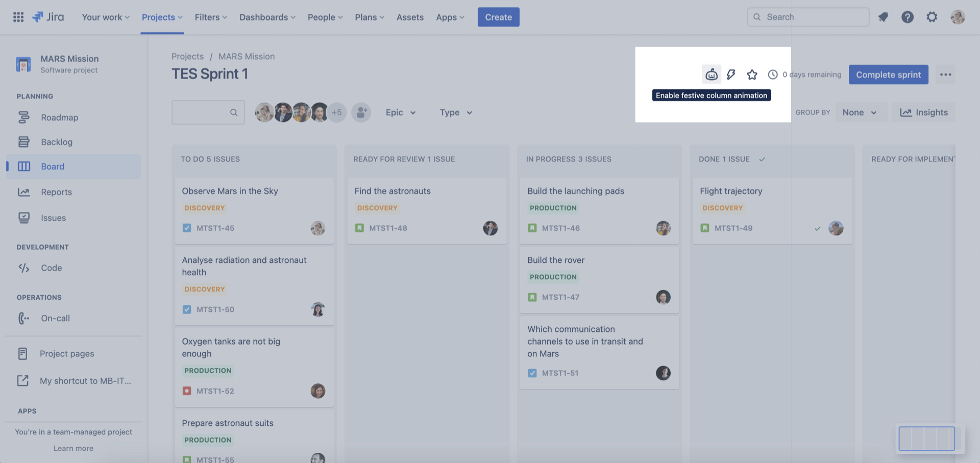This screenshot has width=980, height=463.
Task: Click MARS Mission breadcrumb link
Action: (x=247, y=56)
